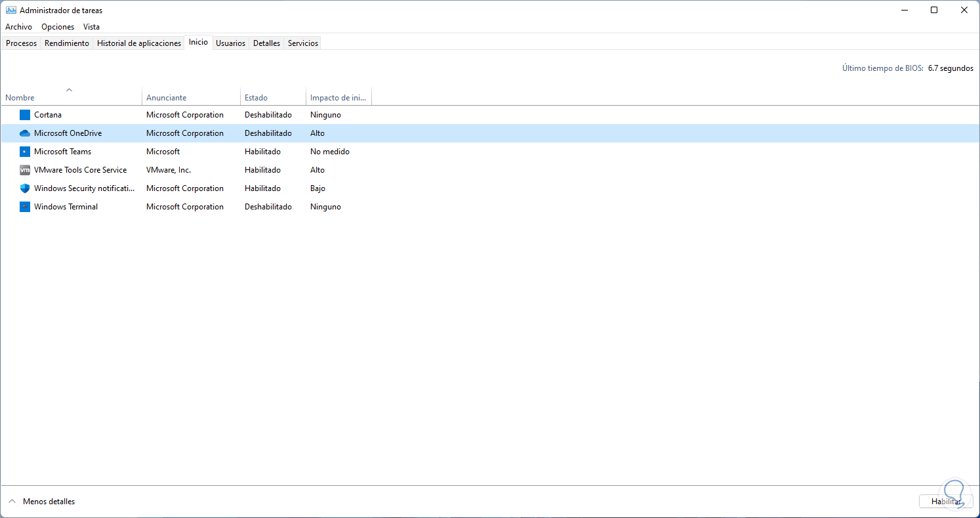Click the No medido impact value
Screen dimensions: 980x518
click(x=330, y=152)
